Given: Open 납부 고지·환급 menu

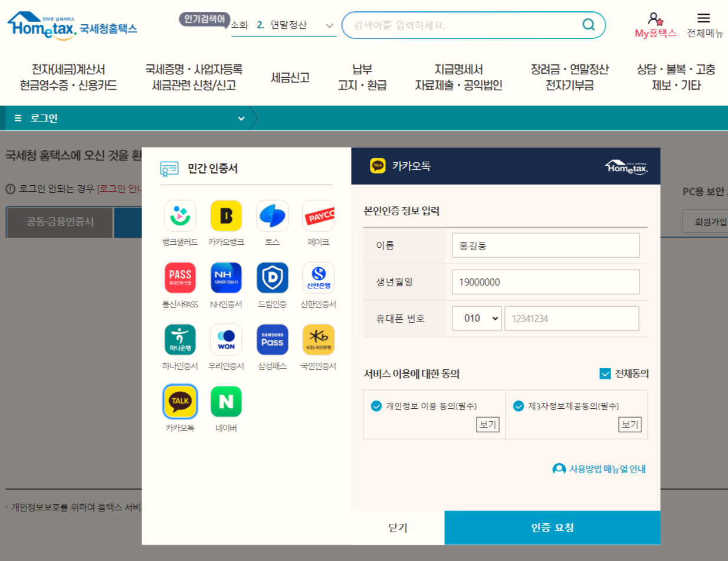Looking at the screenshot, I should coord(362,77).
